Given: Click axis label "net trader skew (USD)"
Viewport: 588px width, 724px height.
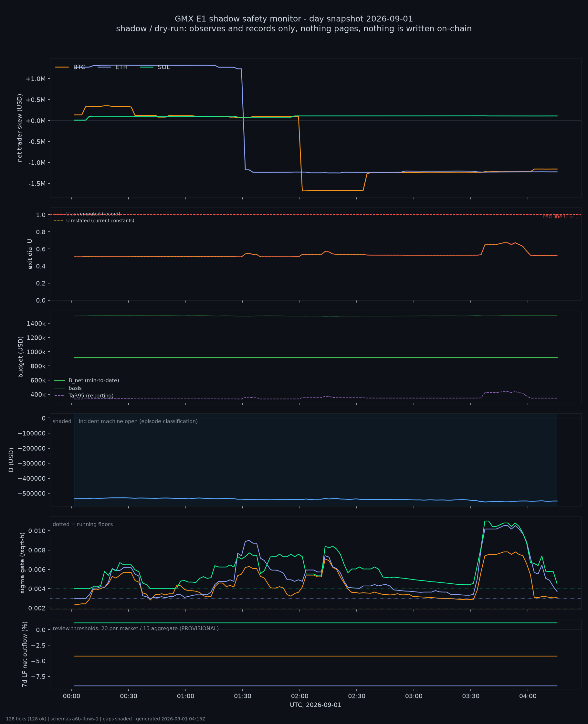Looking at the screenshot, I should (x=20, y=128).
